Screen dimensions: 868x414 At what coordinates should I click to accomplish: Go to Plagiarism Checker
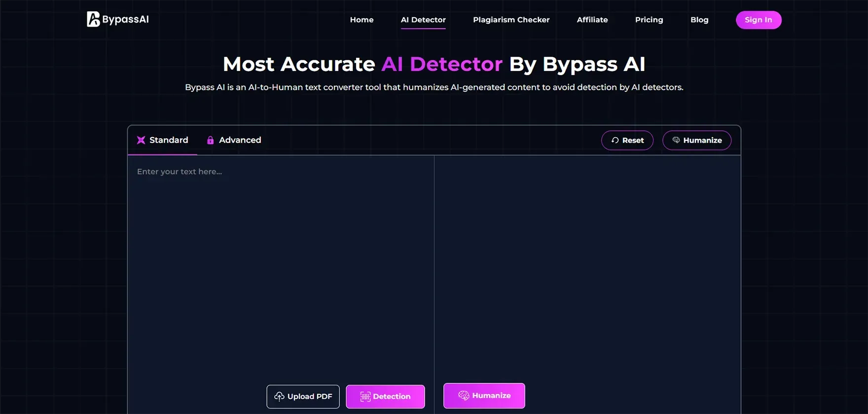pyautogui.click(x=511, y=20)
